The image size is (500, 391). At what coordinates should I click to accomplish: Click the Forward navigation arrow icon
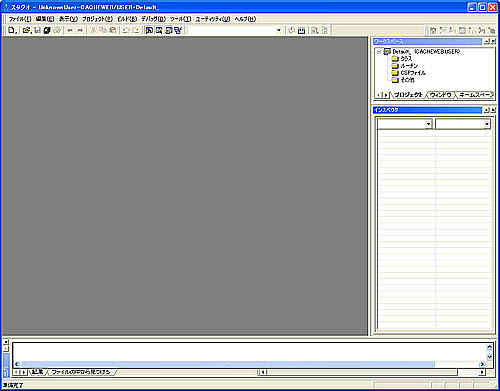(x=80, y=30)
